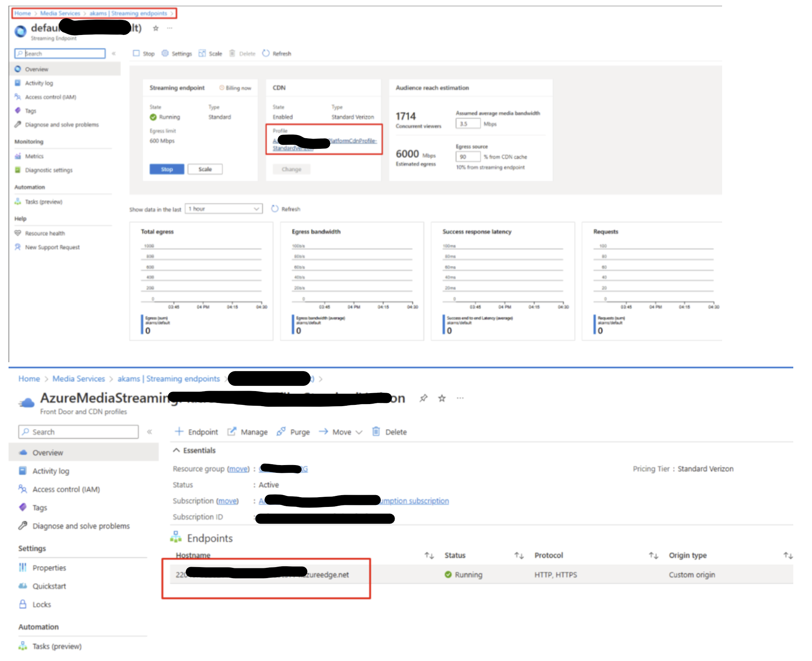Screen dimensions: 812x661
Task: Sort endpoints by Status column
Action: point(519,555)
